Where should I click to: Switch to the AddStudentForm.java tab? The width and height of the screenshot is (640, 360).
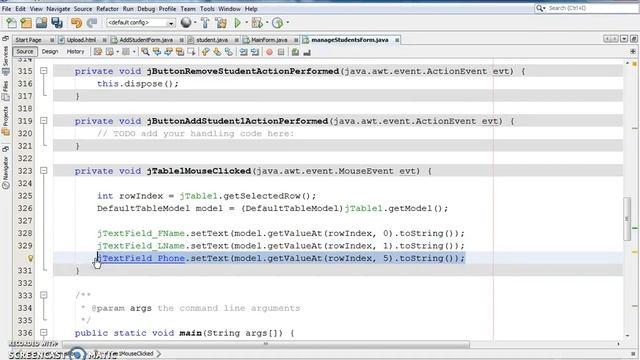(x=146, y=40)
